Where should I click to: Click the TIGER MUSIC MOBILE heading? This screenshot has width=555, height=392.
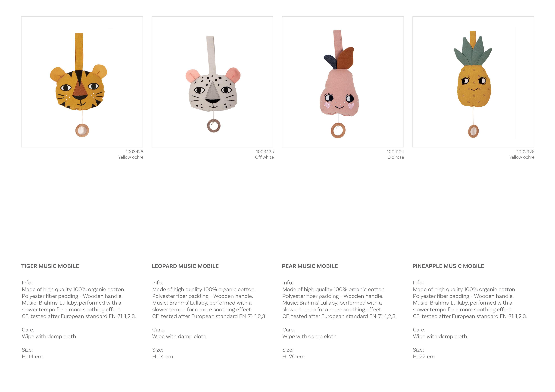[50, 266]
